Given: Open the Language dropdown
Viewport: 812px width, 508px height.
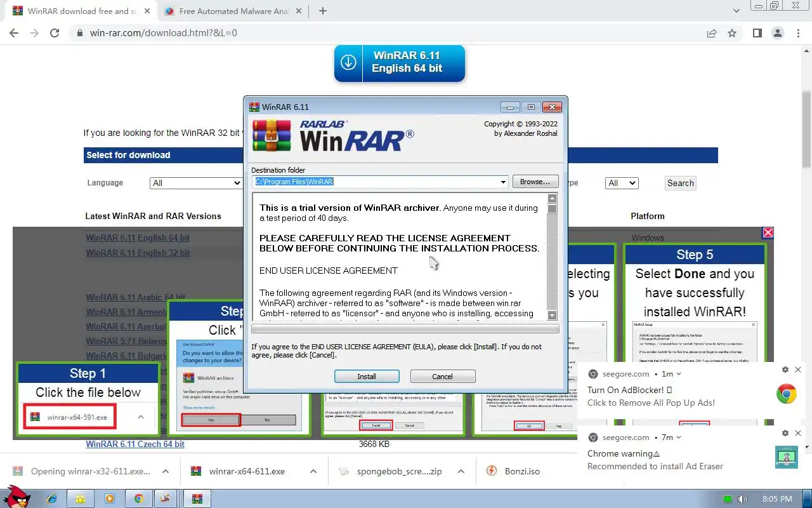Looking at the screenshot, I should click(196, 183).
